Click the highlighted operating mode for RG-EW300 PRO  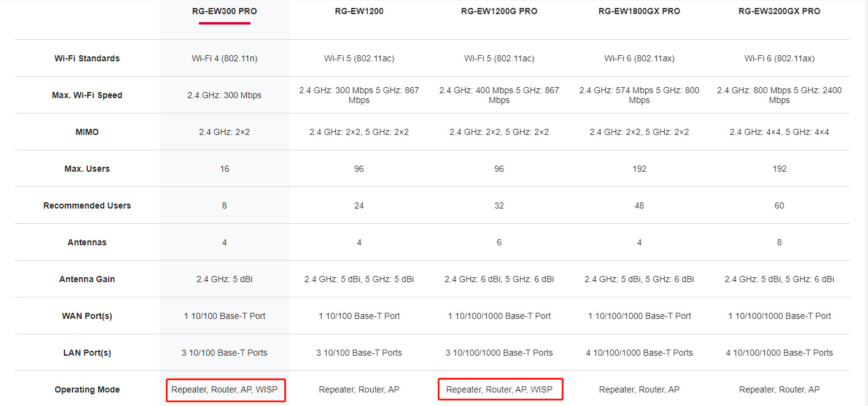click(225, 389)
